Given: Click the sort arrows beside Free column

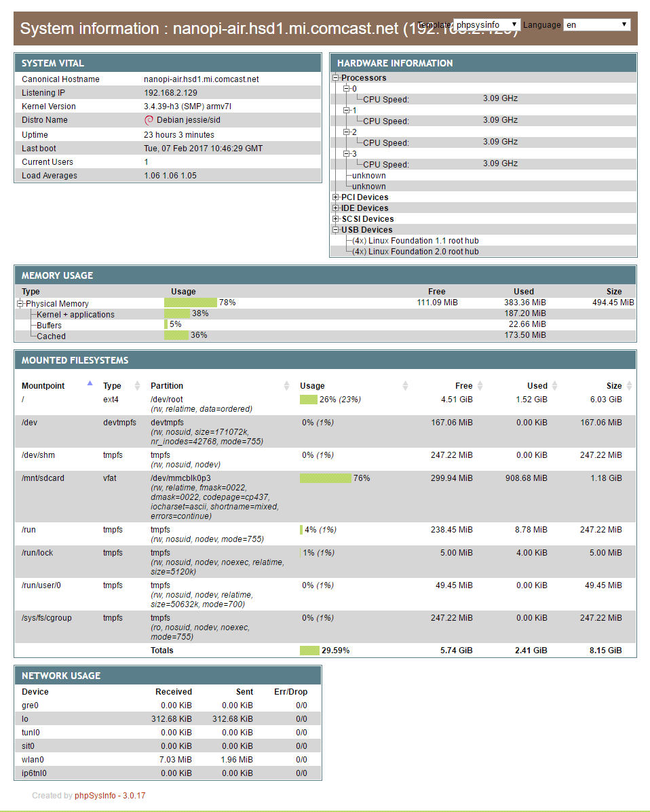Looking at the screenshot, I should click(480, 386).
